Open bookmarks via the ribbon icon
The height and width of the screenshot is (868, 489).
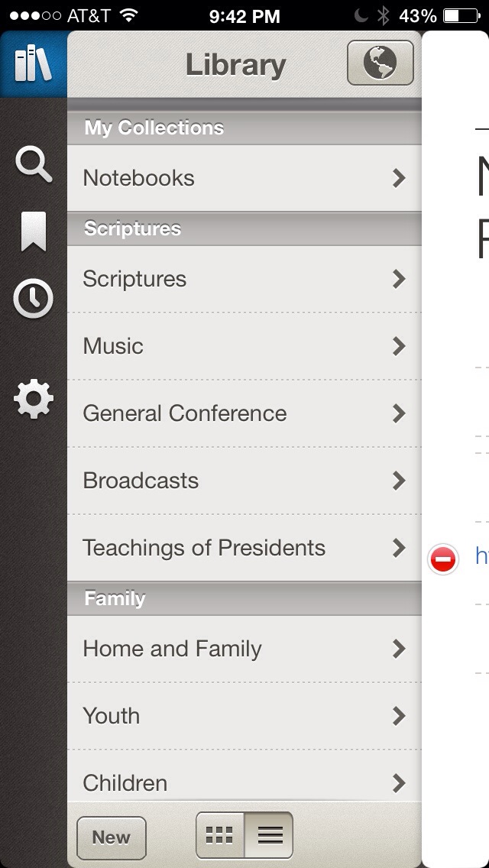coord(33,232)
